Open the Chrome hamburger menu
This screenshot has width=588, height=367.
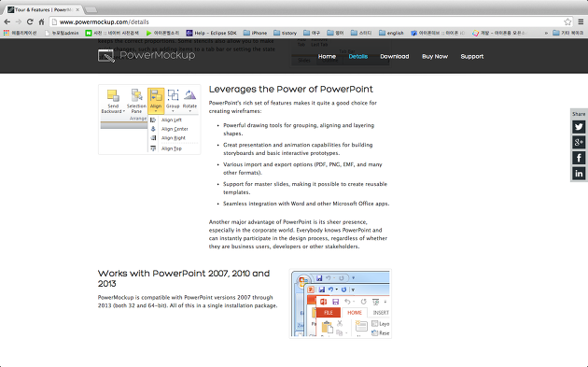[x=581, y=21]
